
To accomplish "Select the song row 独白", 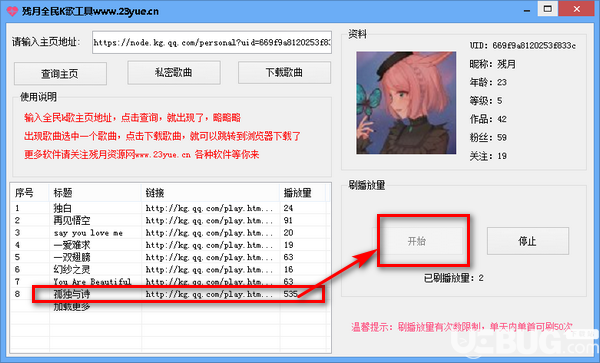I will (170, 208).
